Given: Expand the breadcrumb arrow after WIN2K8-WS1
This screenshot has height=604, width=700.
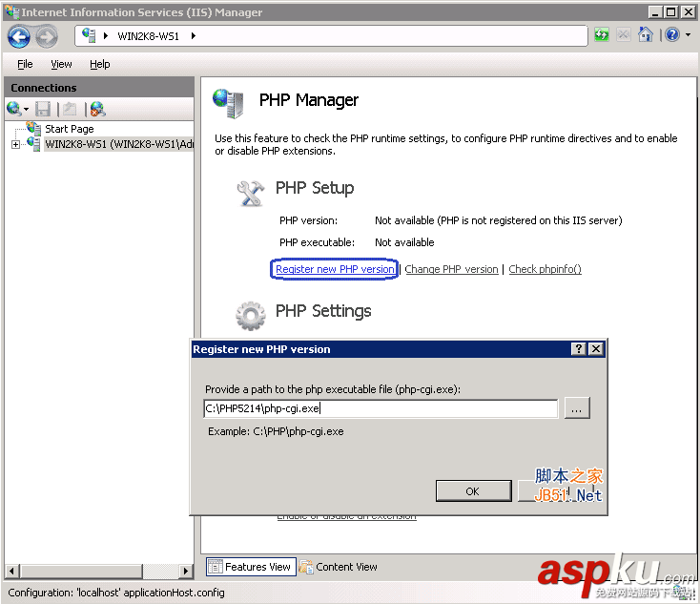Looking at the screenshot, I should point(194,35).
